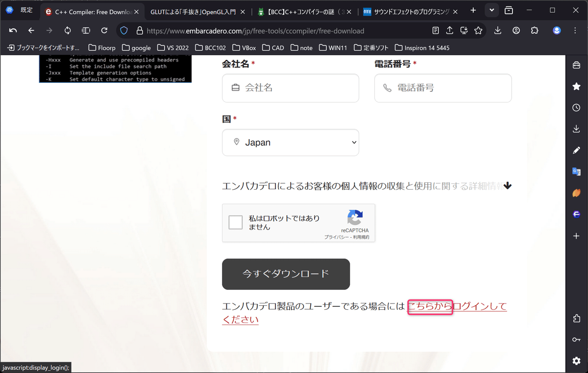Open the google bookmarks folder
Viewport: 588px width, 373px height.
click(136, 48)
